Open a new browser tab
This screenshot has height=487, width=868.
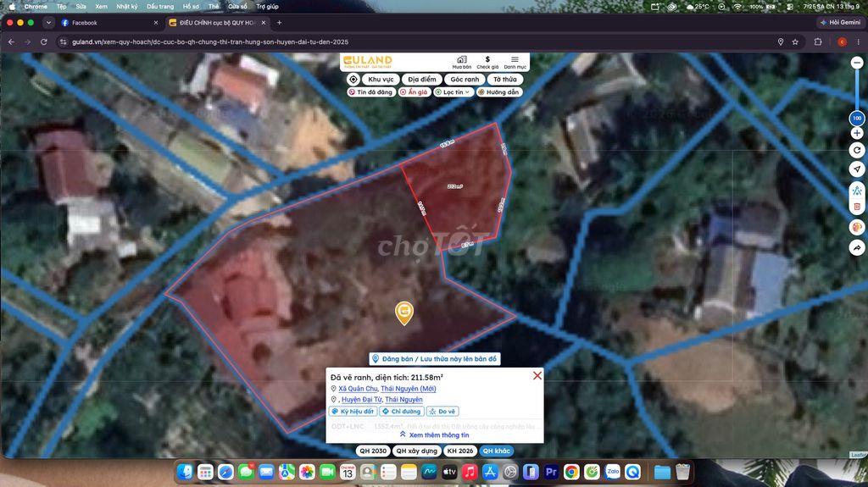279,23
